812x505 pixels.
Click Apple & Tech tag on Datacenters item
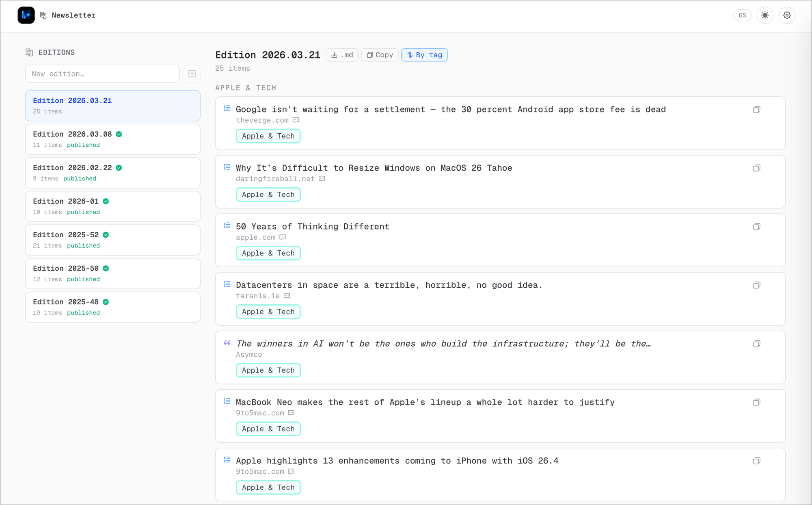268,312
